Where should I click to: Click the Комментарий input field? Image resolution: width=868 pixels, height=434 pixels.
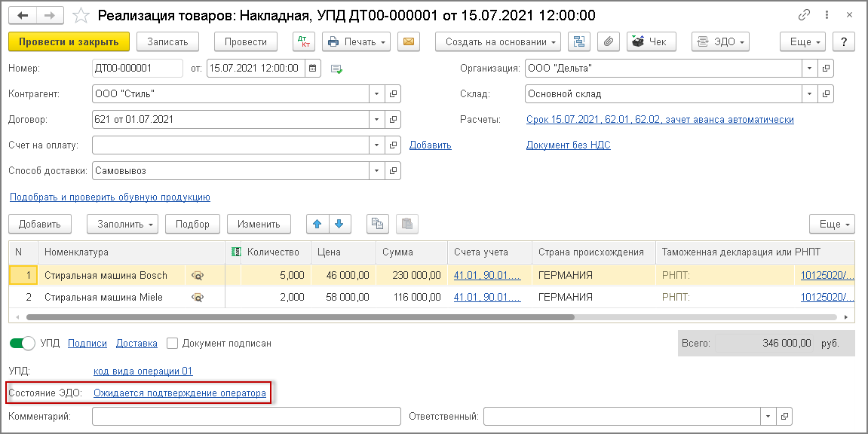pyautogui.click(x=247, y=417)
